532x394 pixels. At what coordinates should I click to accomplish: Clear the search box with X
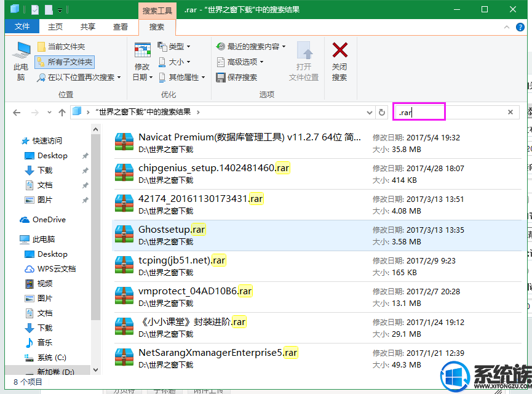coord(510,112)
